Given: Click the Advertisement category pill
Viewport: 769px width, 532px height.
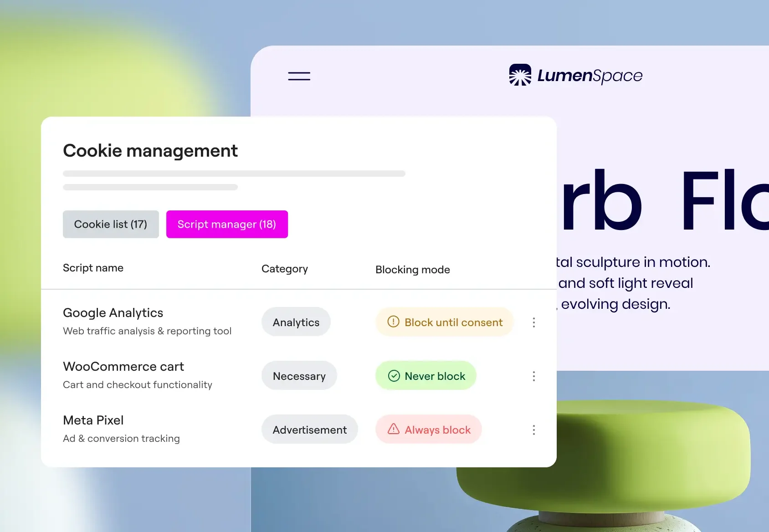Looking at the screenshot, I should click(310, 430).
